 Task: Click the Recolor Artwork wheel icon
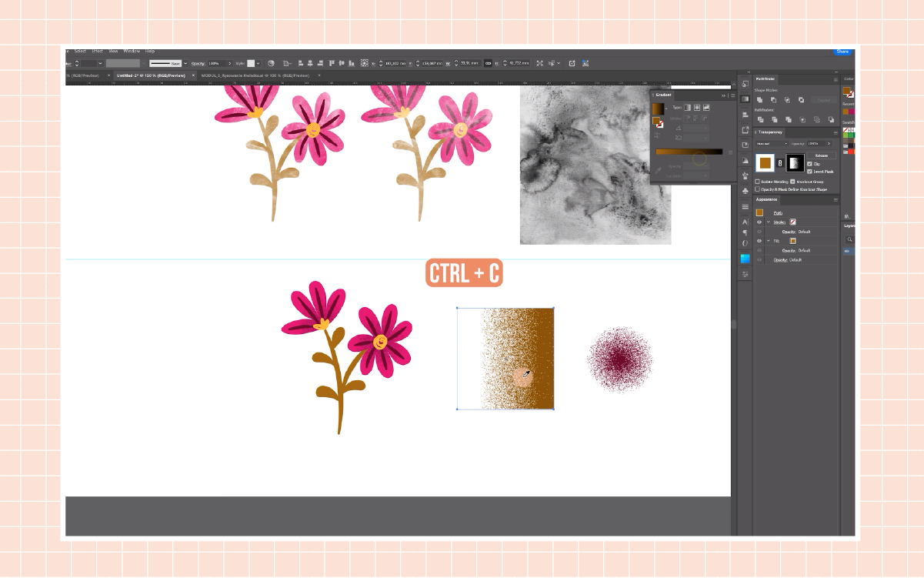click(271, 63)
